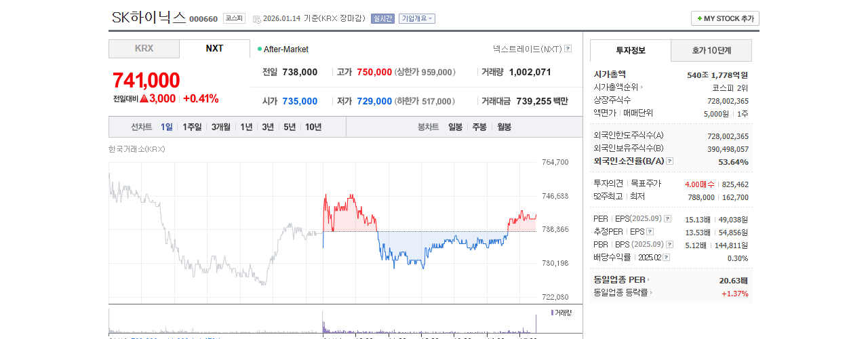Image resolution: width=868 pixels, height=339 pixels.
Task: Switch chart to 일봉 candlestick
Action: (x=455, y=127)
